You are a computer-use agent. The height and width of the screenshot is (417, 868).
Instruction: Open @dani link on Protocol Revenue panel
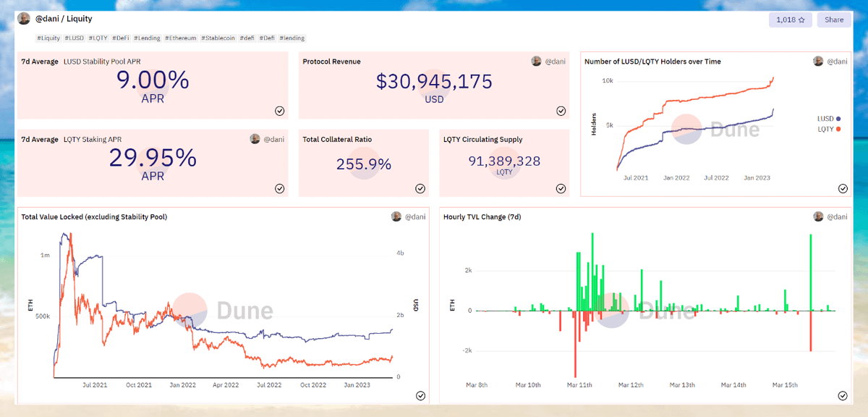(555, 62)
